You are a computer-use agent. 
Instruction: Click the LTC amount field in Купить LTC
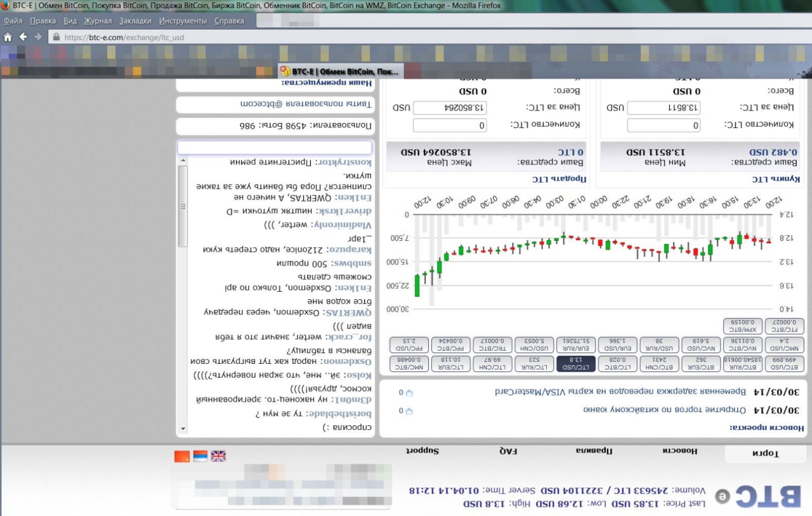click(664, 126)
